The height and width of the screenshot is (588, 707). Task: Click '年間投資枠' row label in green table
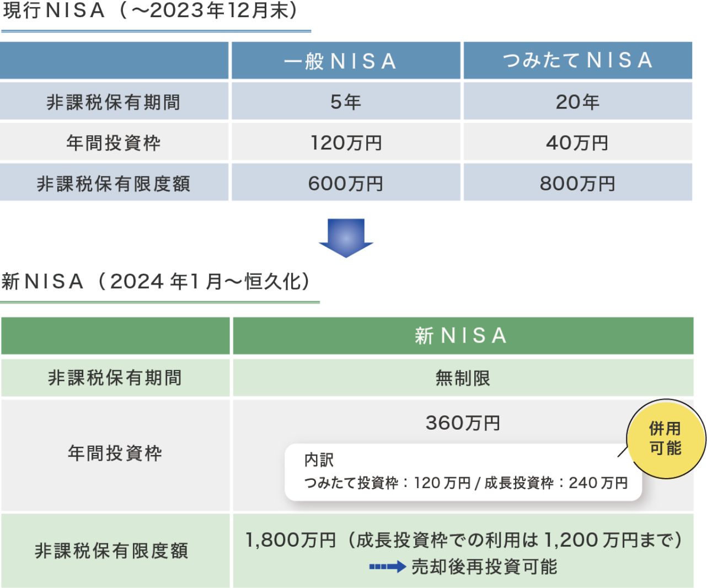(x=115, y=453)
